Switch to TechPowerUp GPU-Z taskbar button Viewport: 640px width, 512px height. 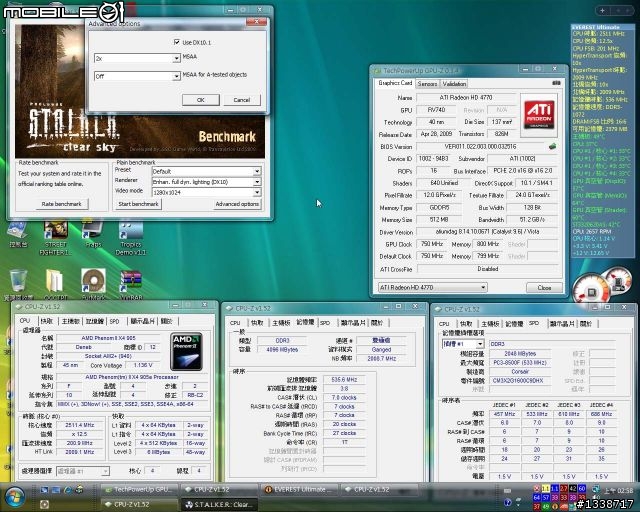coord(139,489)
